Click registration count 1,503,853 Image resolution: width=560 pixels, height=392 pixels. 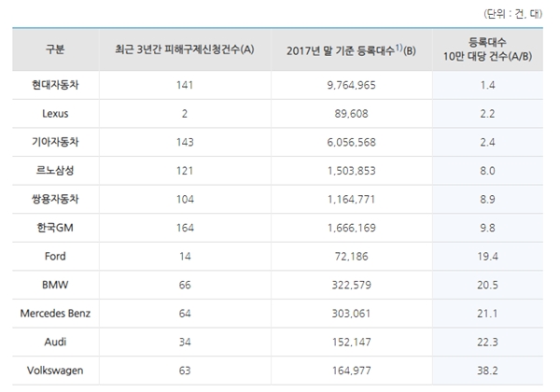[352, 171]
